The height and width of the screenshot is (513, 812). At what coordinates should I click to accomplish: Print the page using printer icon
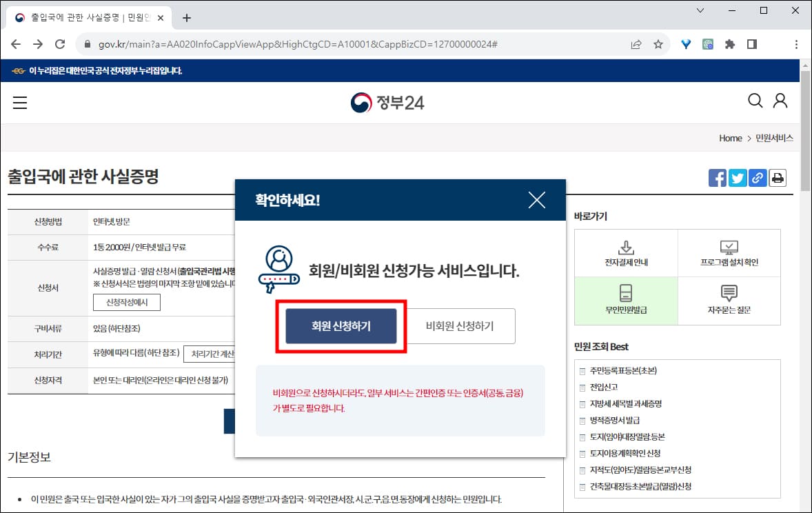(x=778, y=178)
